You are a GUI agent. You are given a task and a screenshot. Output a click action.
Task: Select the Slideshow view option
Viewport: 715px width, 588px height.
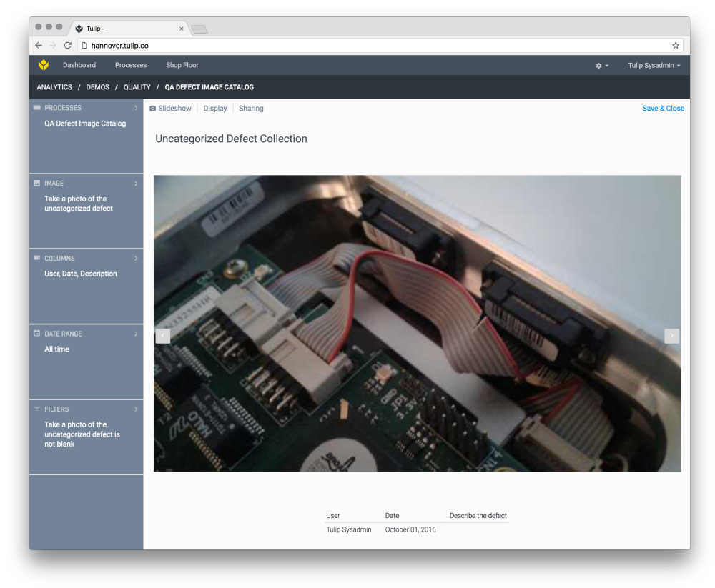pos(171,109)
